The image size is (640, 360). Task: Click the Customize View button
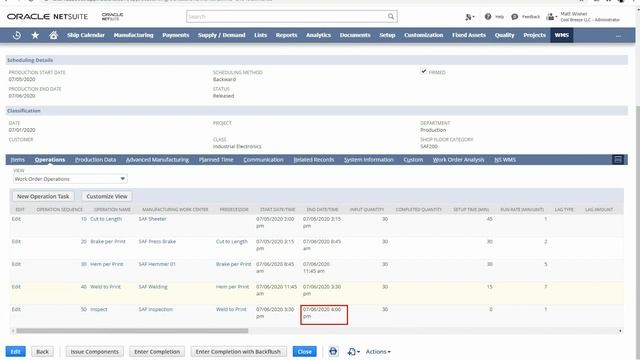[x=107, y=196]
